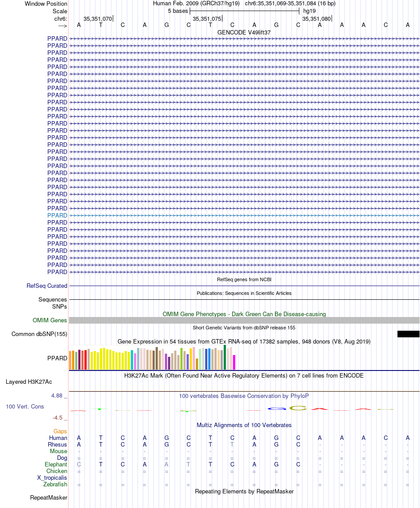The width and height of the screenshot is (420, 508).
Task: Click the cyan bar in GTEx expression chart
Action: click(132, 360)
